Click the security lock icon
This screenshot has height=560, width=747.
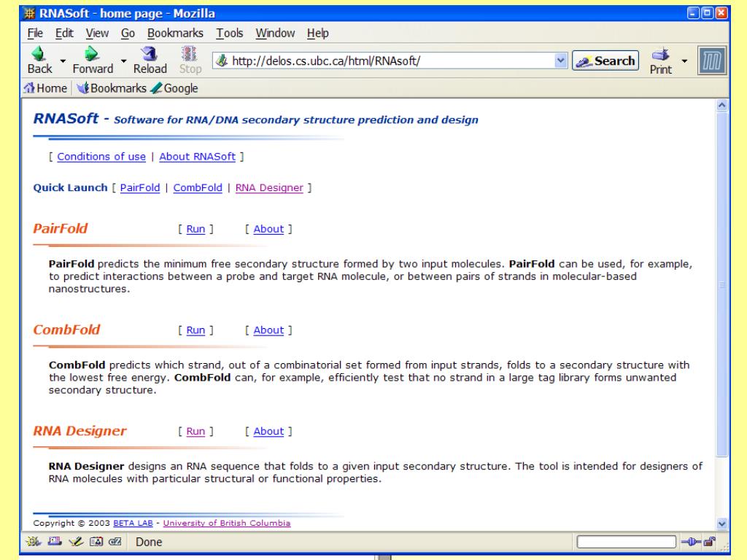[x=709, y=542]
